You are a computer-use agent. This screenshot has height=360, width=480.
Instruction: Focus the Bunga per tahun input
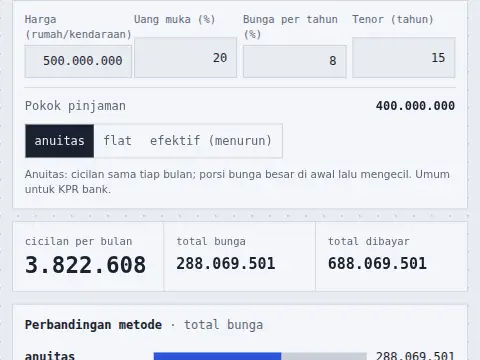point(295,61)
